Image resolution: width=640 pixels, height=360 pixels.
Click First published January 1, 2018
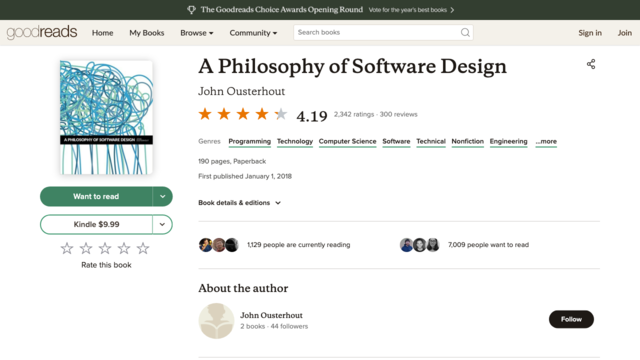tap(245, 176)
